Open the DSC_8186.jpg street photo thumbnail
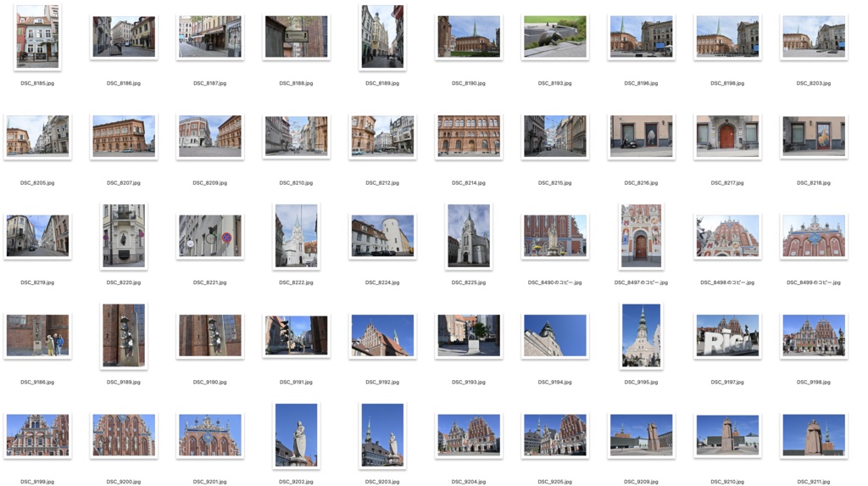Image resolution: width=868 pixels, height=486 pixels. click(124, 36)
